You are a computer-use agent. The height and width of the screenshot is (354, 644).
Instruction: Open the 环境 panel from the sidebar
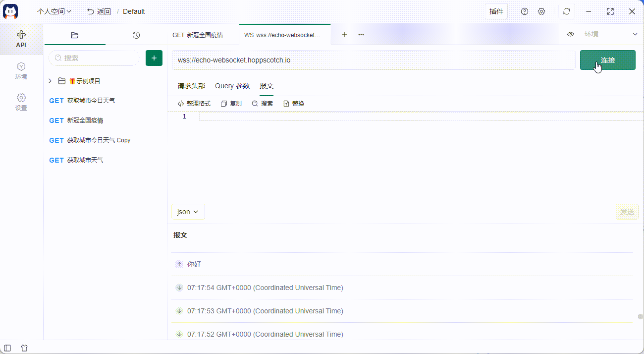(21, 69)
